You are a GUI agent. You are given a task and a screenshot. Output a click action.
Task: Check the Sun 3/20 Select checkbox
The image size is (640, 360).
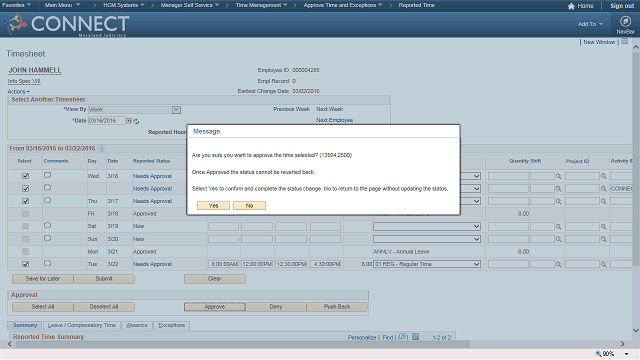tap(25, 239)
